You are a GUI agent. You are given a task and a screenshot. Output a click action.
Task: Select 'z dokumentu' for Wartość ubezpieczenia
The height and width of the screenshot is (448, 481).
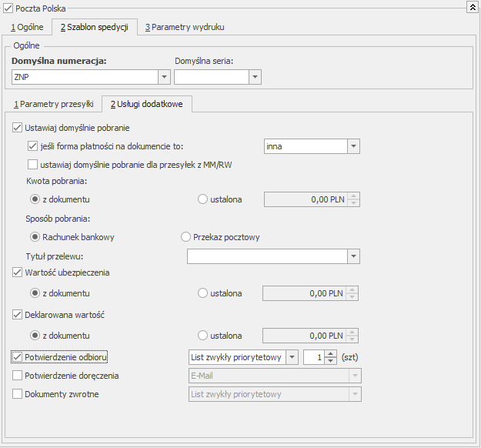[35, 293]
